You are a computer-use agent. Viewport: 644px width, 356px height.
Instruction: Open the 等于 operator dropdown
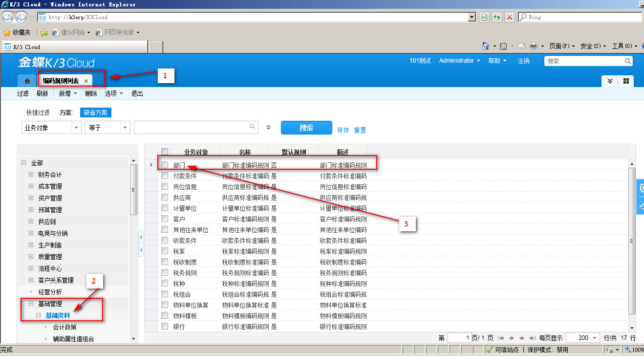126,128
